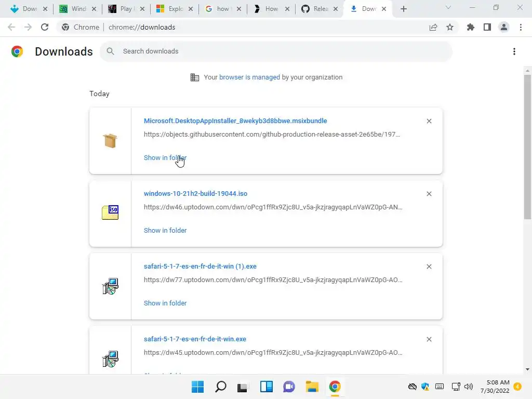The height and width of the screenshot is (399, 532).
Task: Bookmark this page with the star icon
Action: point(450,27)
